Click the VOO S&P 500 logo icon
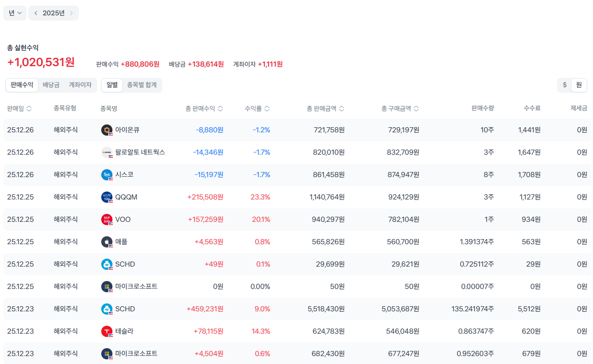Image resolution: width=593 pixels, height=364 pixels. coord(107,220)
